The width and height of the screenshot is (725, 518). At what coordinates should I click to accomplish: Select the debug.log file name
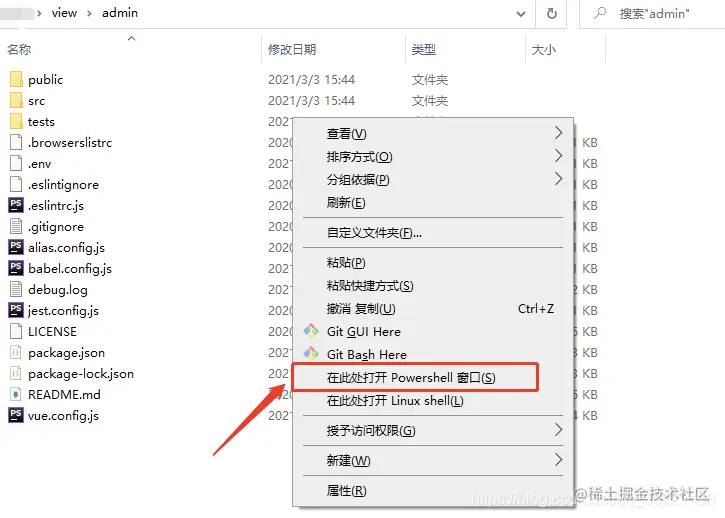[58, 290]
